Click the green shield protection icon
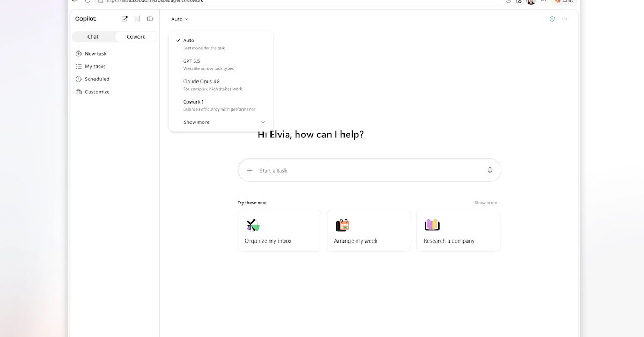Viewport: 644px width, 337px height. click(x=552, y=19)
